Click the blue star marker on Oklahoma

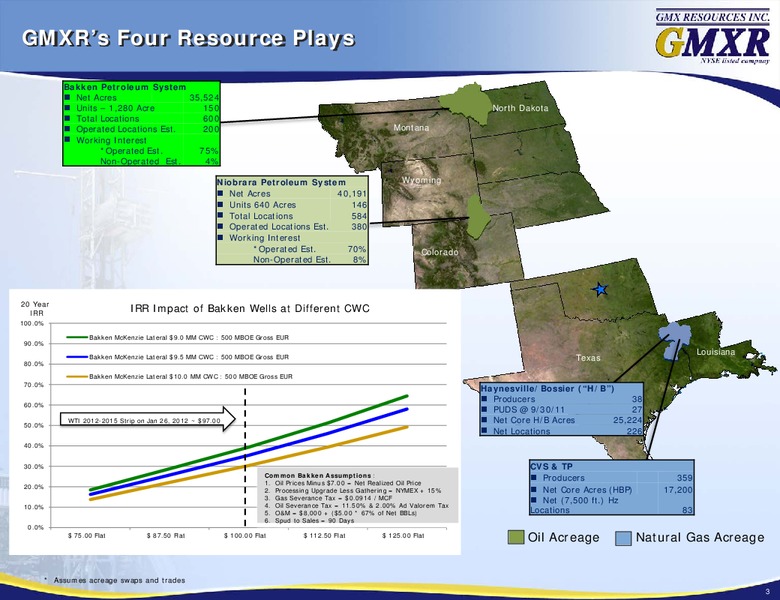coord(600,289)
